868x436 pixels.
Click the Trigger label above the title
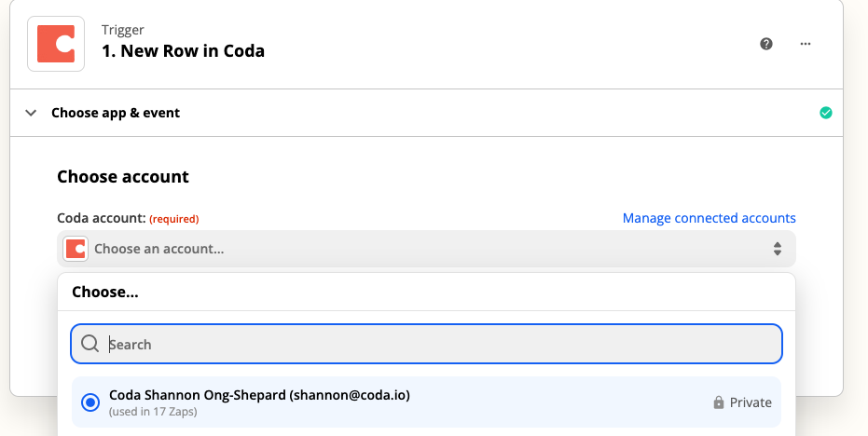[122, 30]
